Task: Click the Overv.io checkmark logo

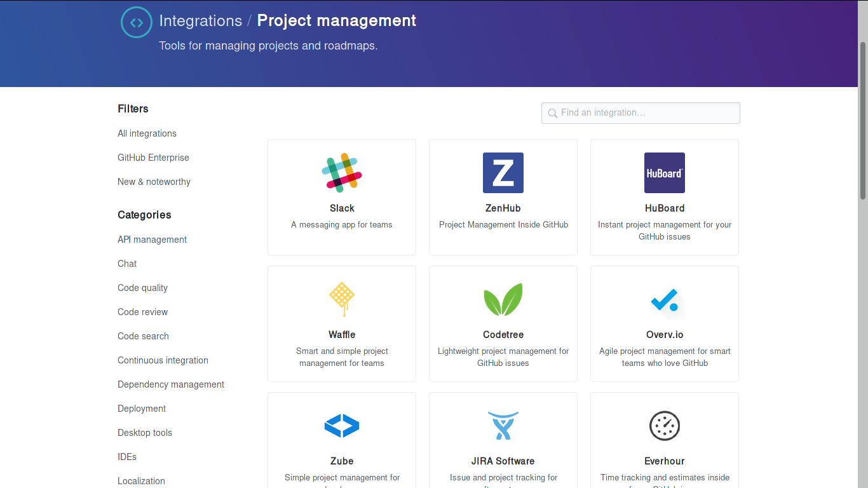Action: coord(667,302)
